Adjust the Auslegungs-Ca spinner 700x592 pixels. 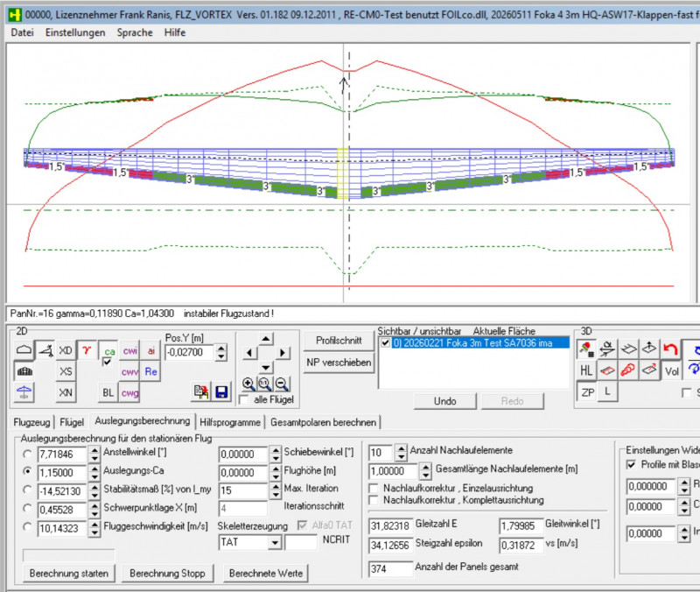[x=94, y=473]
